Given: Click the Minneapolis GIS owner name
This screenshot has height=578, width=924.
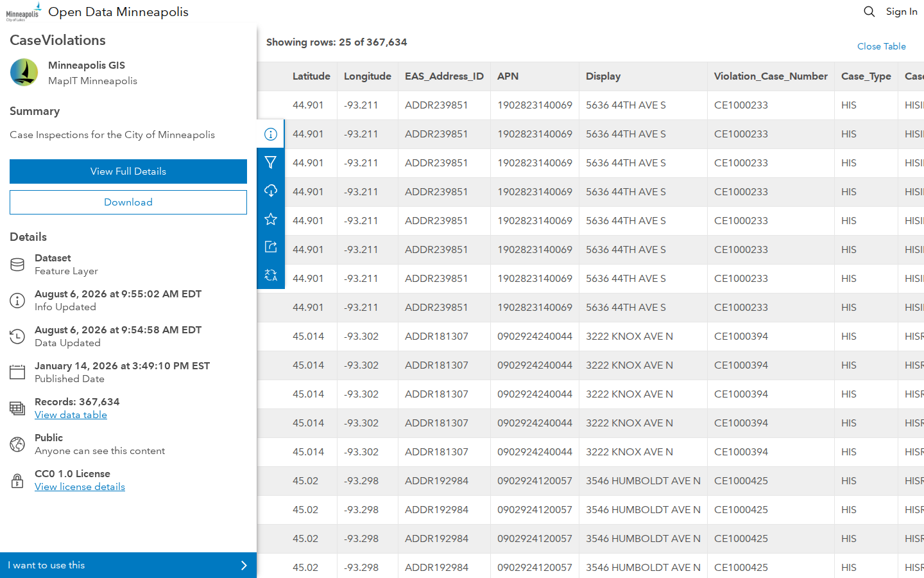Looking at the screenshot, I should [x=87, y=66].
